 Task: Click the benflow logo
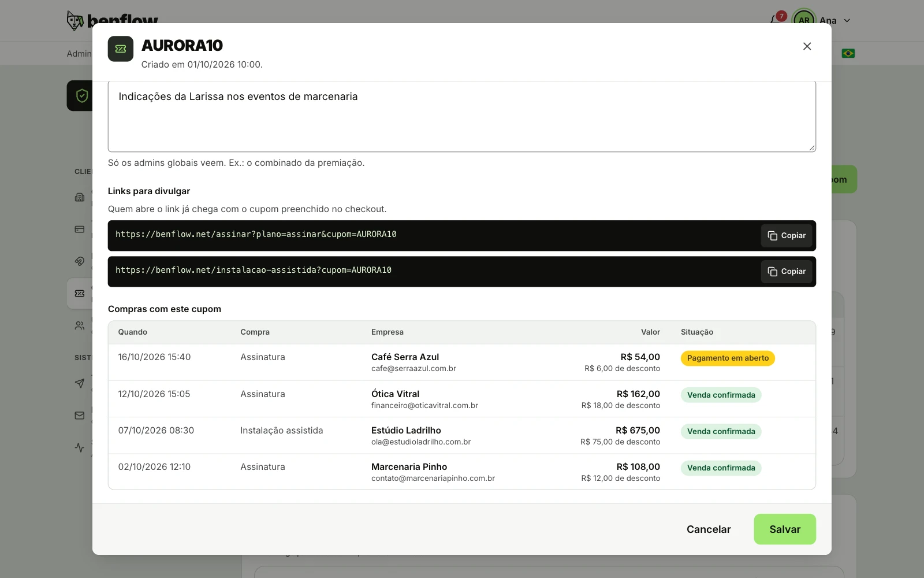(113, 21)
